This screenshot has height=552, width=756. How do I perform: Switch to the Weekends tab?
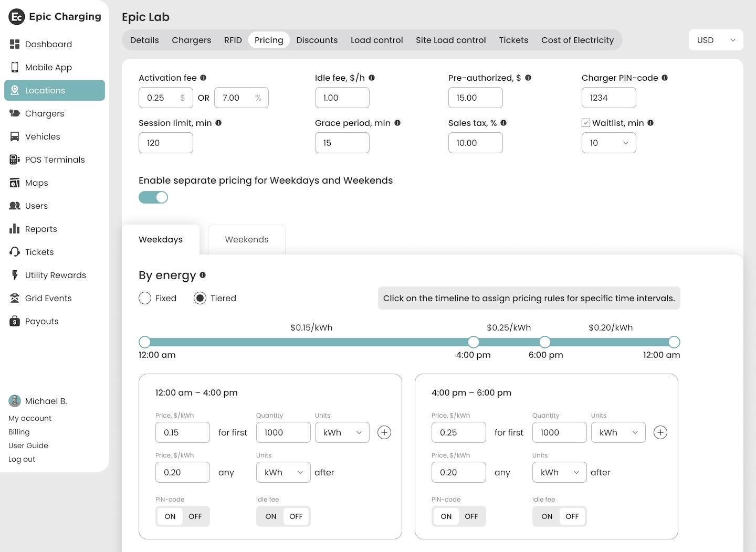pyautogui.click(x=247, y=239)
